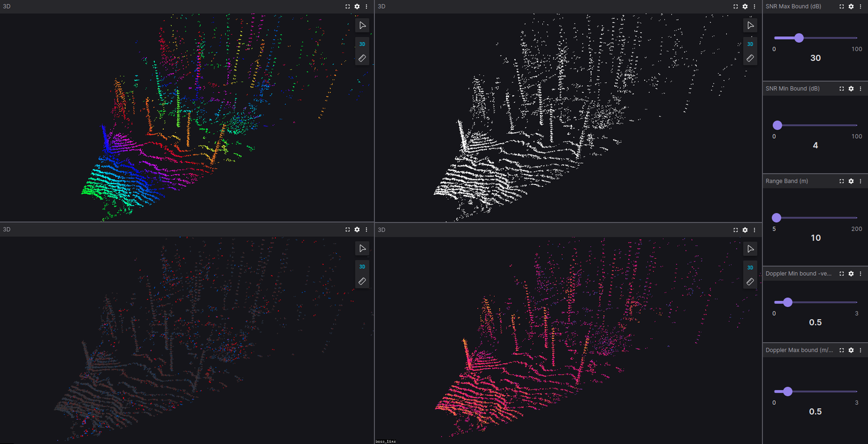Screen dimensions: 868x444
Task: Open three-dot menu of rainbow-colored 3D panel
Action: (366, 6)
